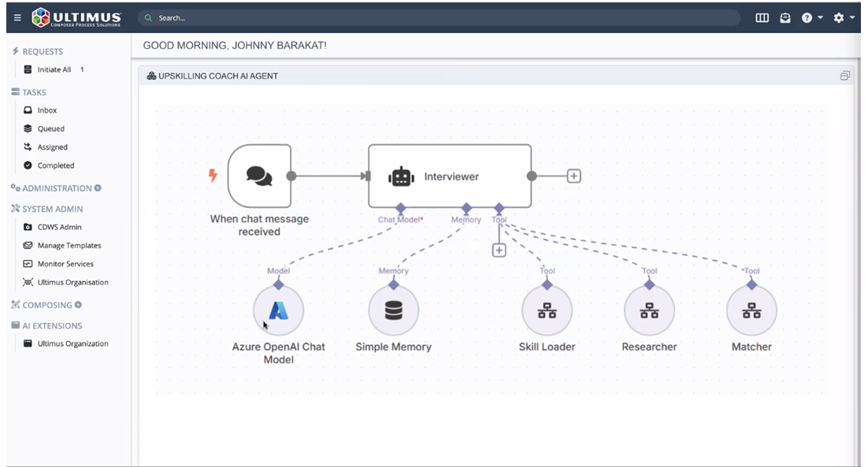Click the AI Extensions section label
The image size is (868, 467).
tap(52, 326)
